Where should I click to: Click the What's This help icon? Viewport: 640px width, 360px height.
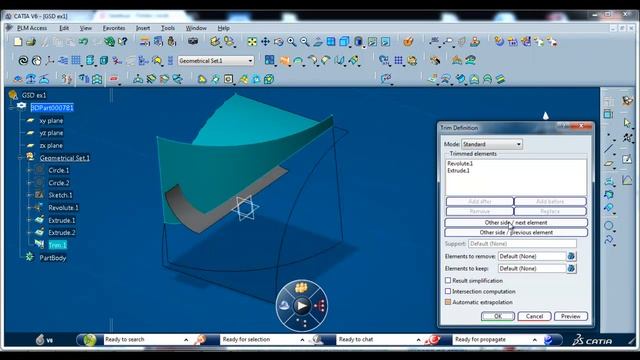pyautogui.click(x=122, y=42)
